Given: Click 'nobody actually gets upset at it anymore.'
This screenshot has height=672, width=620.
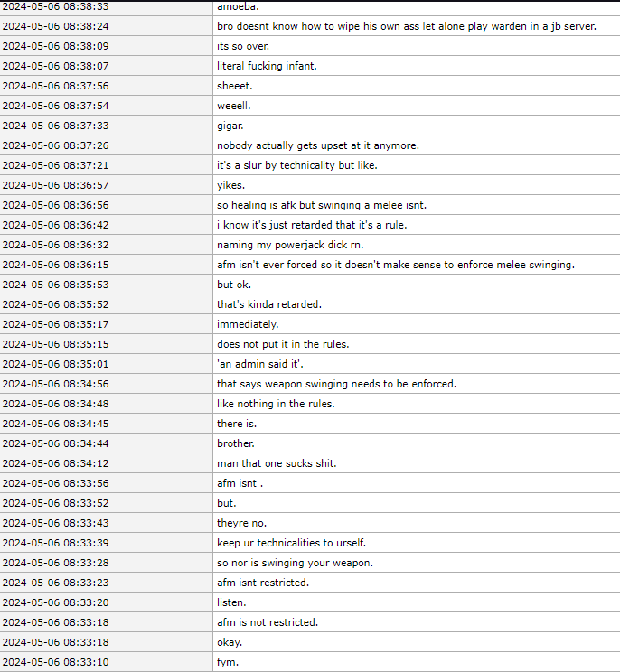Looking at the screenshot, I should pos(317,145).
